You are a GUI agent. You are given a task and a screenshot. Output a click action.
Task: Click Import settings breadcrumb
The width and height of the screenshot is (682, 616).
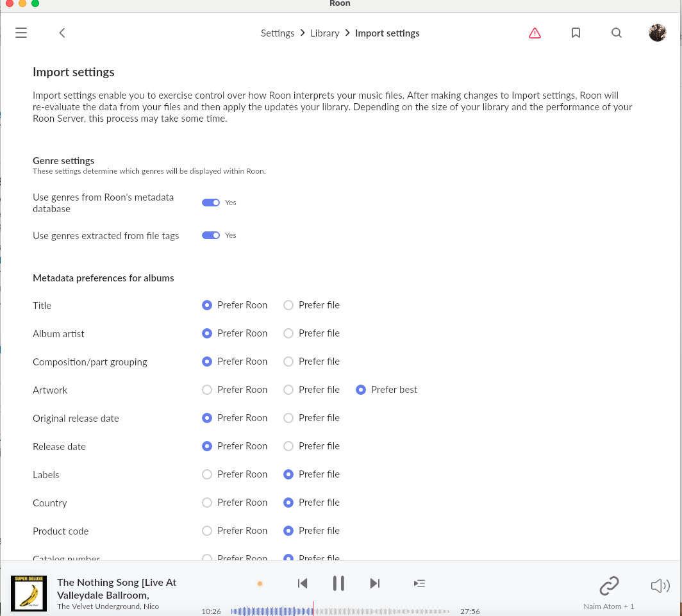click(x=387, y=33)
